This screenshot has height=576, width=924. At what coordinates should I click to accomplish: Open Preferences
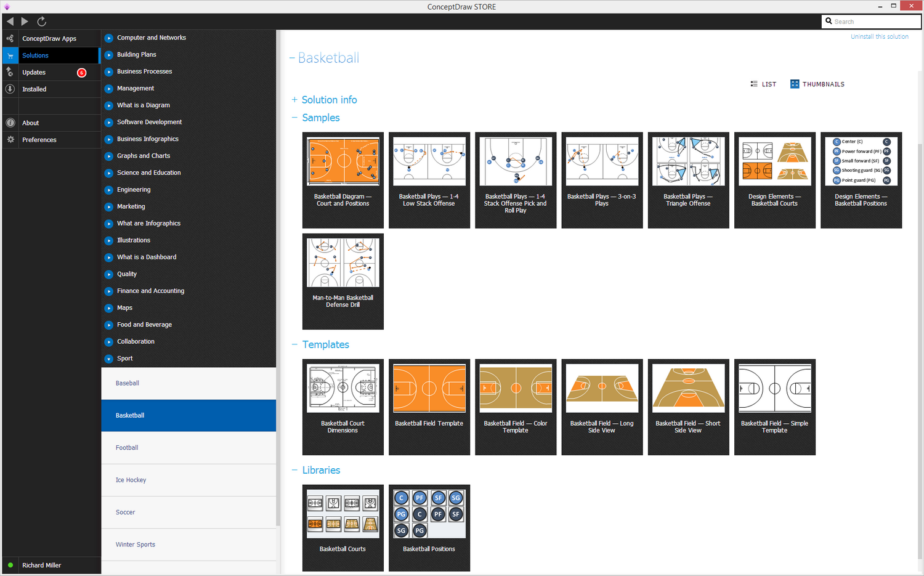(x=51, y=140)
